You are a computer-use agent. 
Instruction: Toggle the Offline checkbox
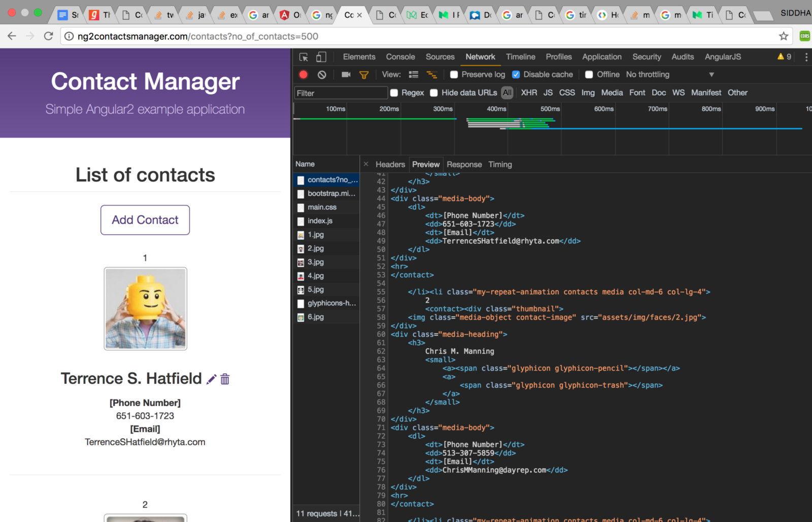pos(589,75)
